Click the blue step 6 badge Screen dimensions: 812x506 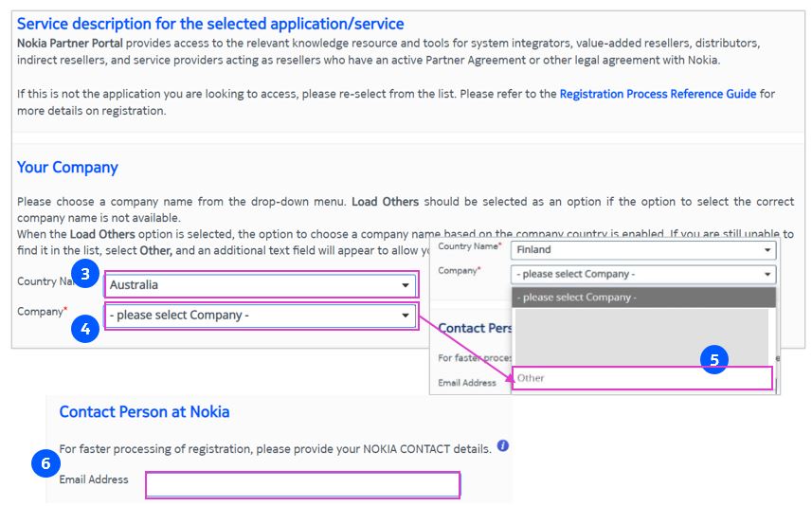point(44,463)
